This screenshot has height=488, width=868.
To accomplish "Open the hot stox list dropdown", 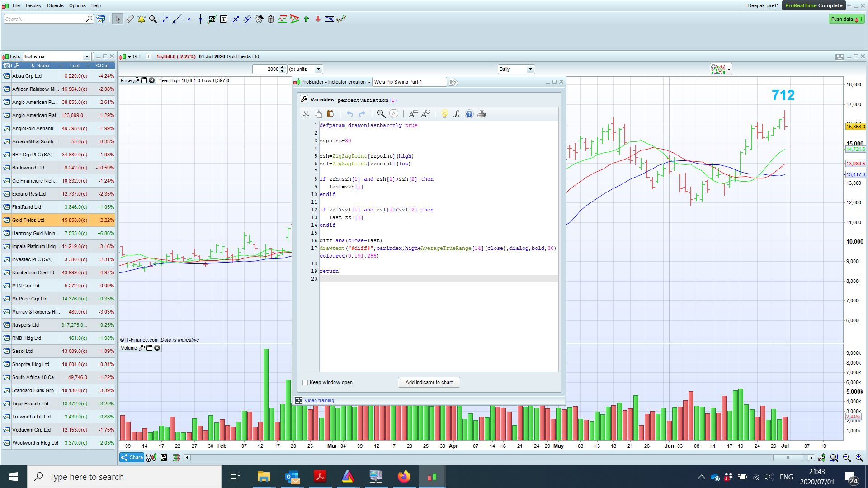I will click(x=87, y=56).
